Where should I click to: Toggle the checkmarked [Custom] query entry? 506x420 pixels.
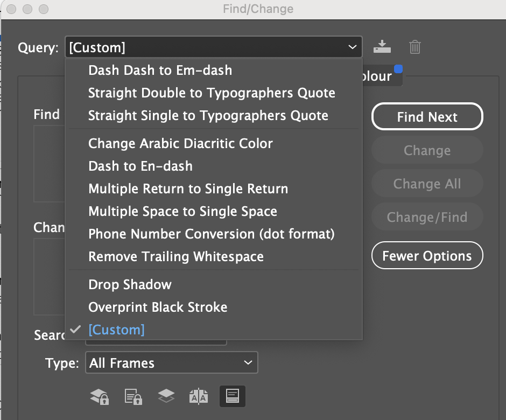point(116,330)
